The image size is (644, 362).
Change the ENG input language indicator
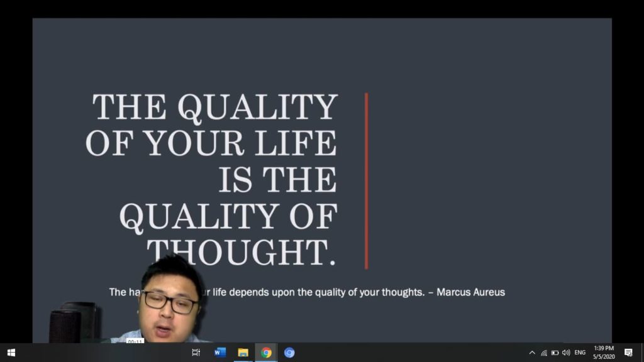pos(580,353)
